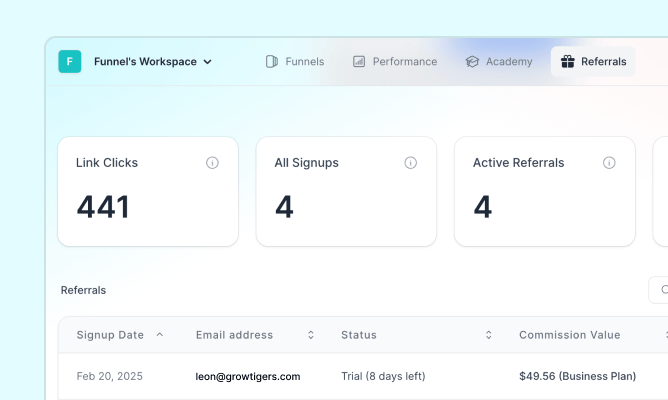Click the Feb 20, 2025 date cell
Screen dimensions: 668x400
[109, 376]
